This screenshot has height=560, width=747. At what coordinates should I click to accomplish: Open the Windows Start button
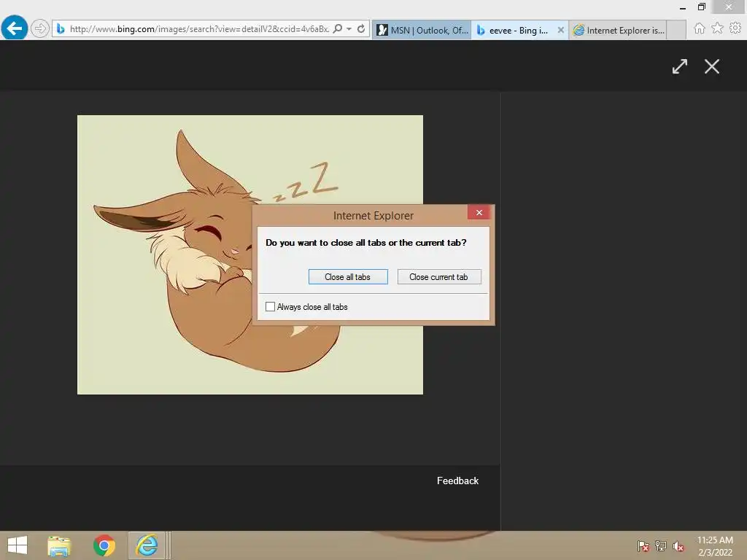coord(18,545)
